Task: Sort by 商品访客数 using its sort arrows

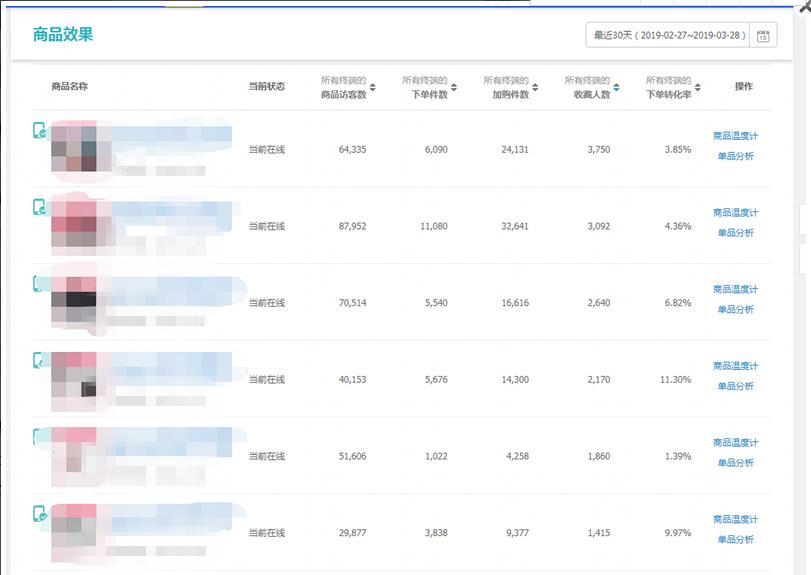Action: click(372, 87)
